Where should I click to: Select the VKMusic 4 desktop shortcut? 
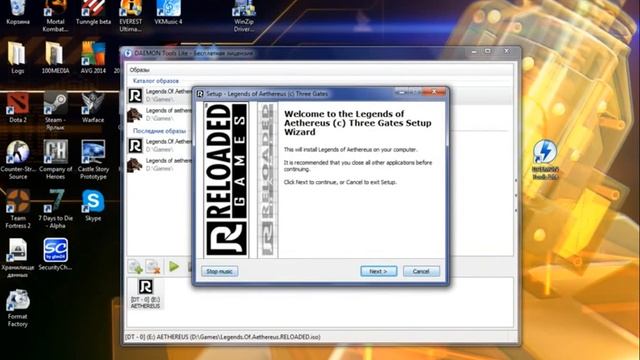pos(168,13)
